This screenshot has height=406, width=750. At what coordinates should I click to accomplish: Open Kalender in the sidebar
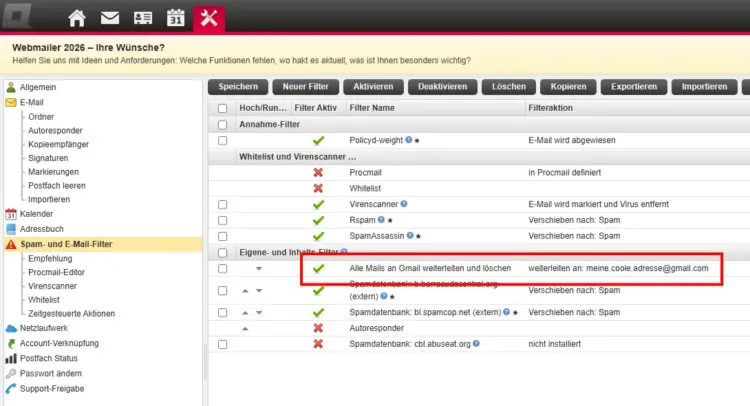click(36, 214)
